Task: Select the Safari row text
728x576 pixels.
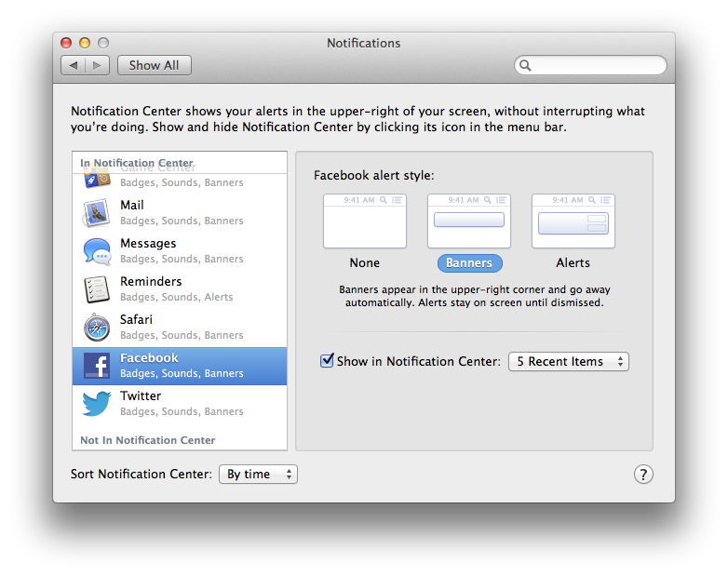Action: [136, 320]
